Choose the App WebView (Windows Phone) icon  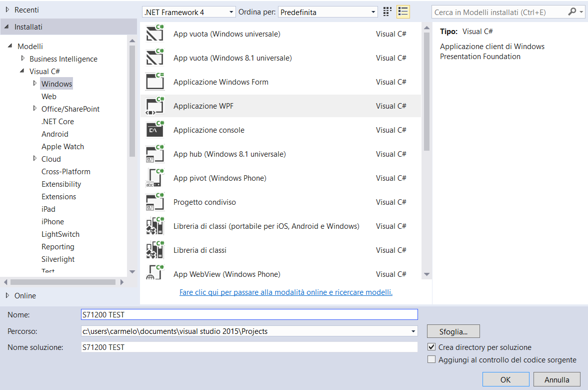tap(155, 272)
